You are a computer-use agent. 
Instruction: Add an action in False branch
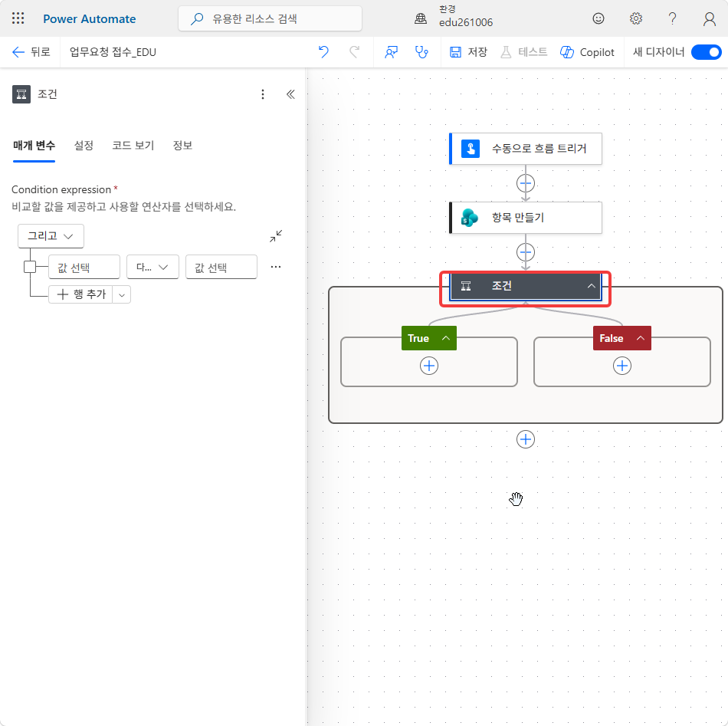pos(621,366)
